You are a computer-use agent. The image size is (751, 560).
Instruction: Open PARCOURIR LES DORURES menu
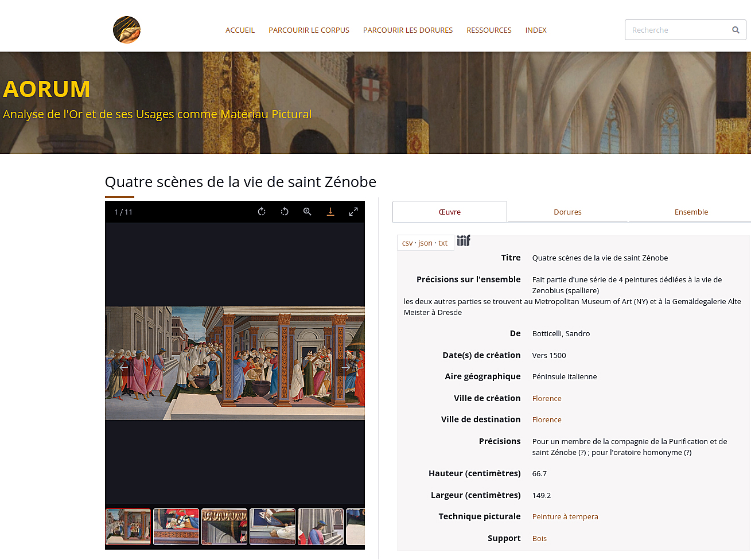click(408, 30)
